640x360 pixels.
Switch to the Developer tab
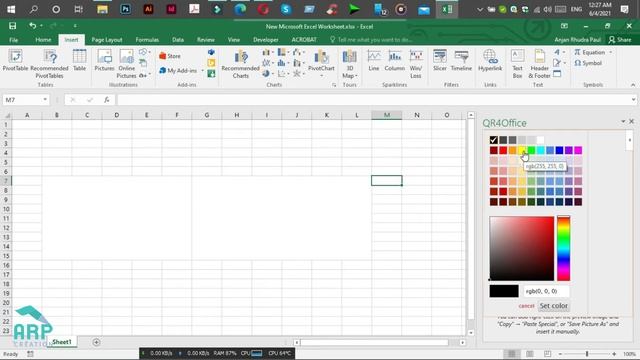[x=266, y=40]
